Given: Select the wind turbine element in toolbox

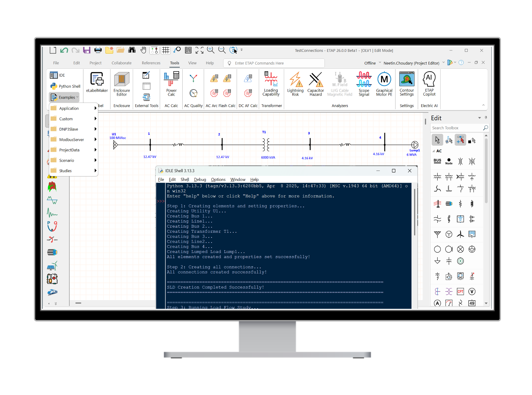Looking at the screenshot, I should click(x=460, y=234).
